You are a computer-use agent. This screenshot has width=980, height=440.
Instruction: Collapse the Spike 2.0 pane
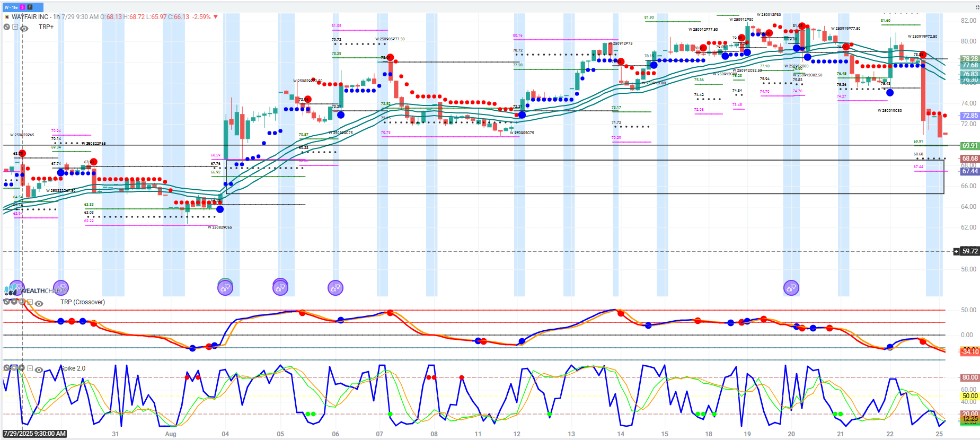(30, 368)
